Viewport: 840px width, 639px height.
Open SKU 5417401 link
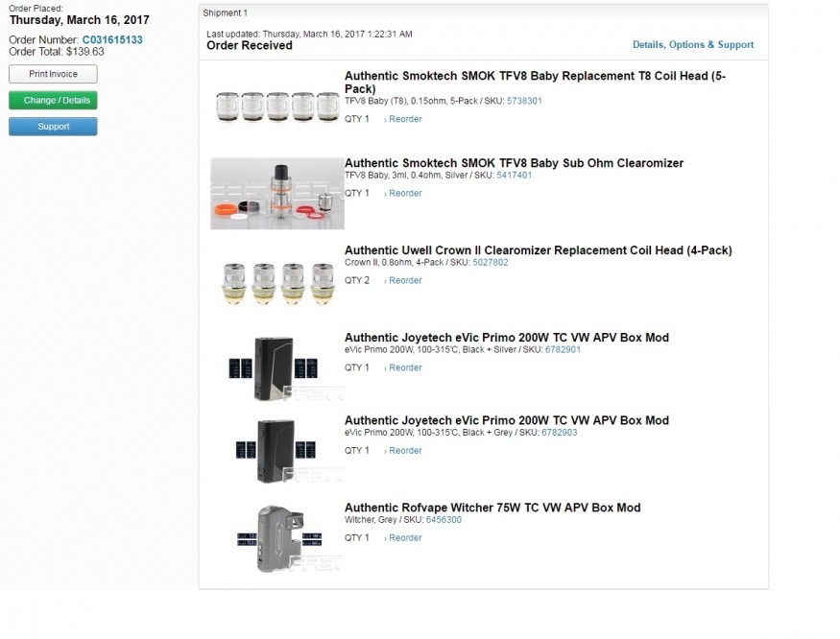pos(514,176)
